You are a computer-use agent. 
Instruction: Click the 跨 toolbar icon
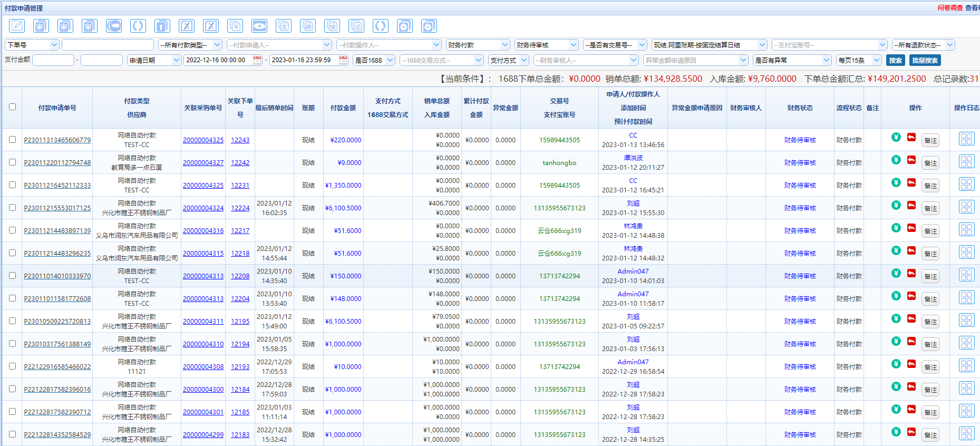308,26
